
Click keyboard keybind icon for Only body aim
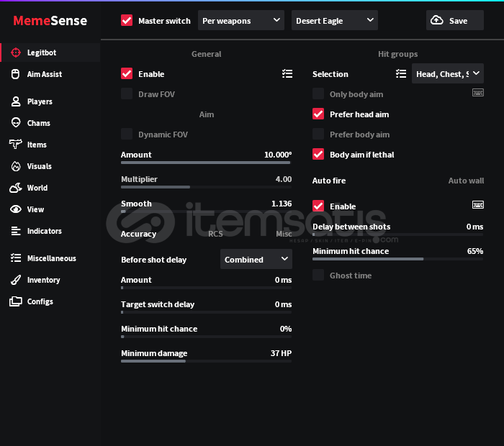coord(477,93)
